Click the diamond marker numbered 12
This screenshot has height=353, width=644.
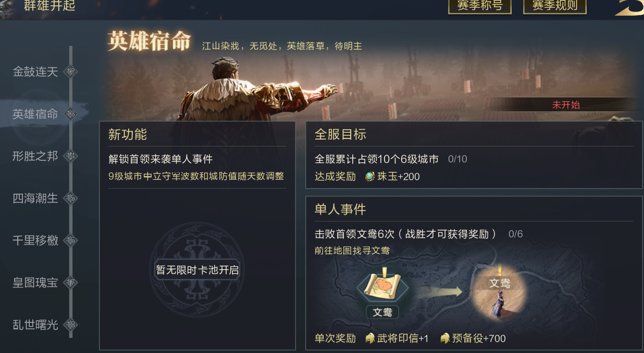coord(71,72)
